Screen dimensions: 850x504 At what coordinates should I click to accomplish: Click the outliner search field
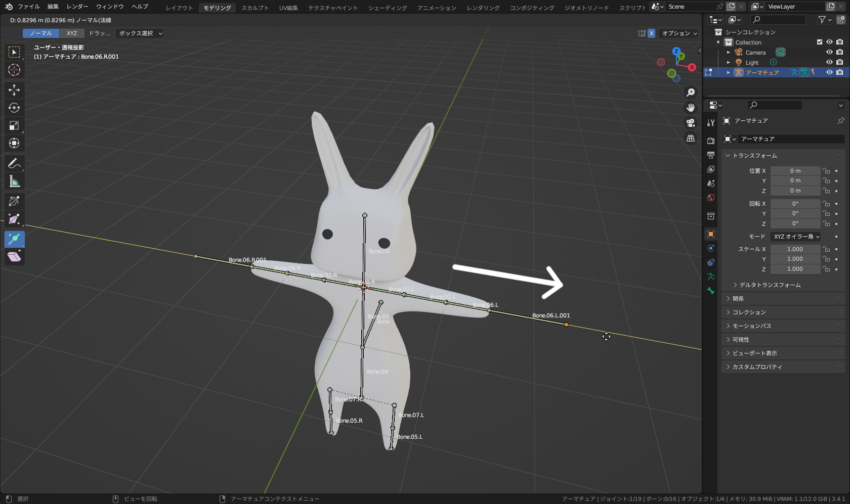pos(778,20)
